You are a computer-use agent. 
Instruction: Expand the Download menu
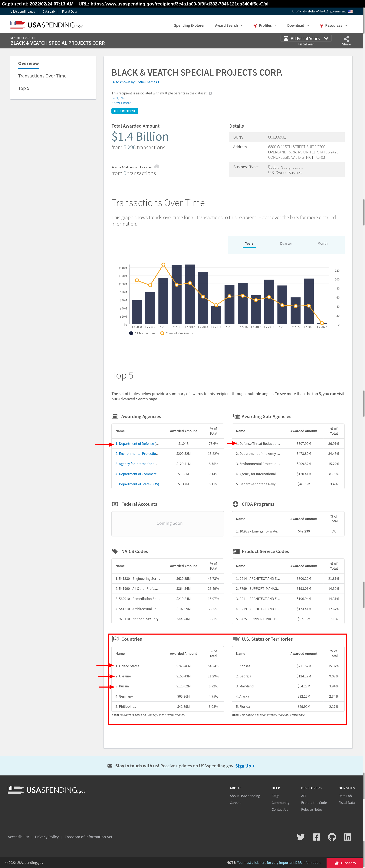298,26
